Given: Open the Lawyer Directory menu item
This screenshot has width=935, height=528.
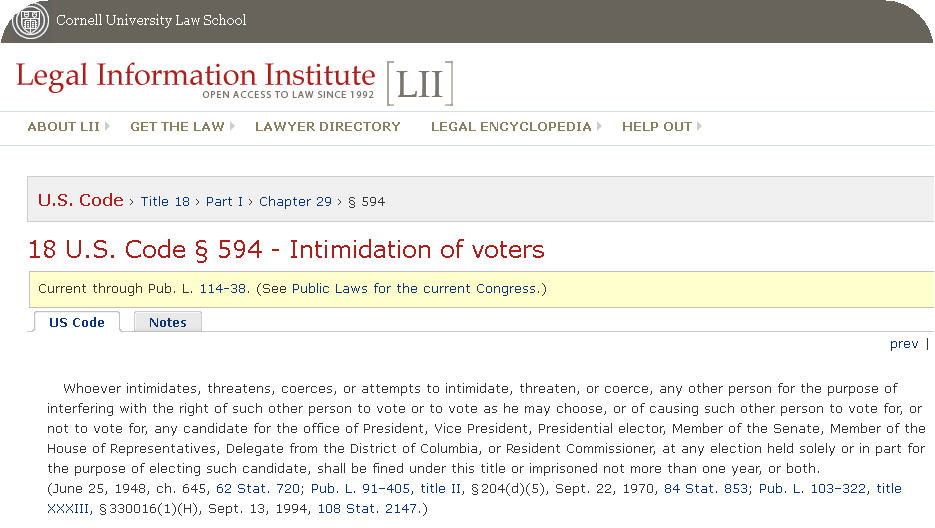Looking at the screenshot, I should [327, 126].
